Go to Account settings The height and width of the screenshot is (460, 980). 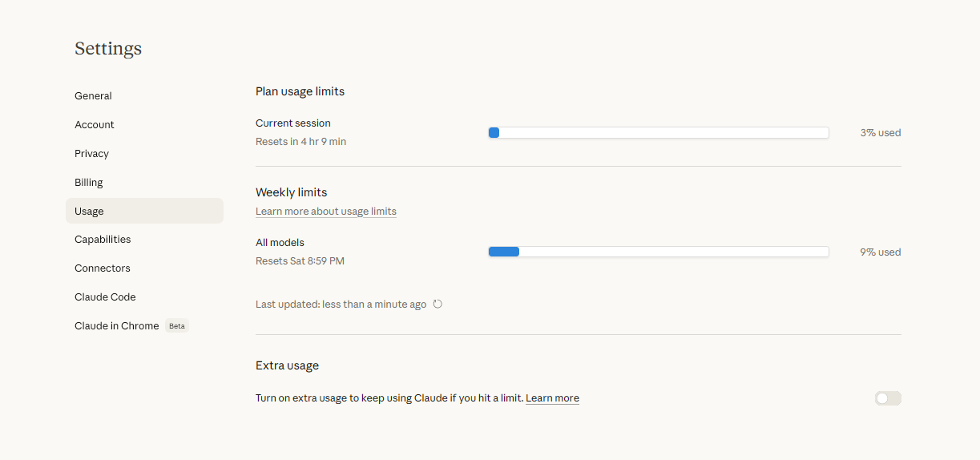tap(95, 125)
